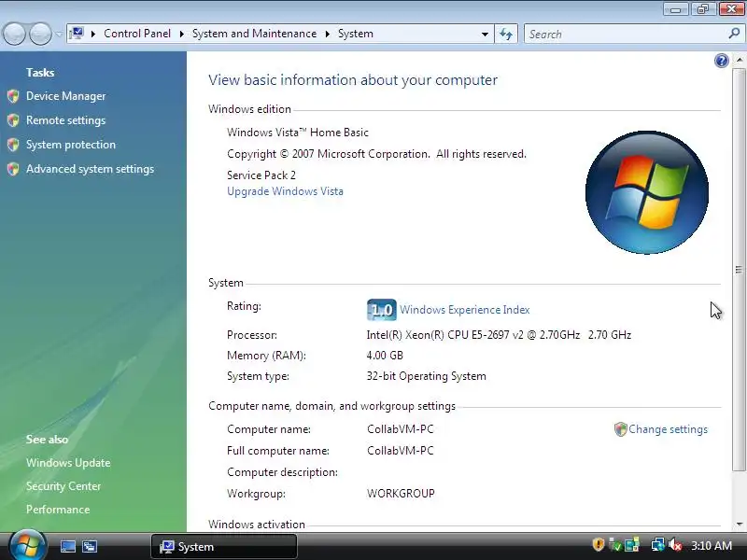Click the System taskbar button
The height and width of the screenshot is (560, 747).
(224, 547)
